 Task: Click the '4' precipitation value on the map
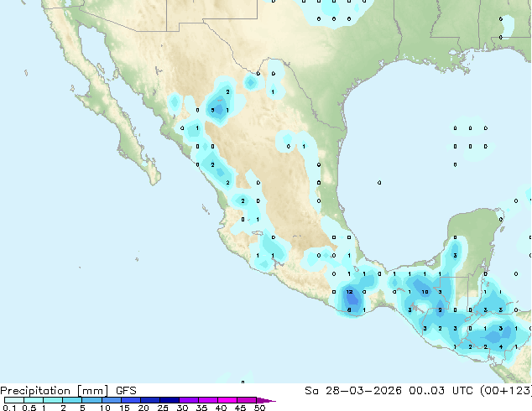click(501, 347)
